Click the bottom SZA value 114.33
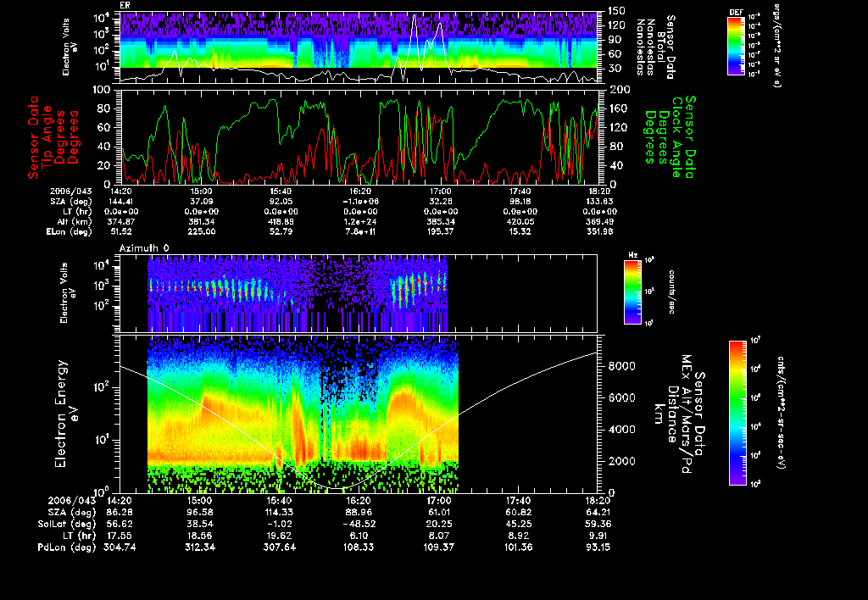868x600 pixels. [x=280, y=513]
